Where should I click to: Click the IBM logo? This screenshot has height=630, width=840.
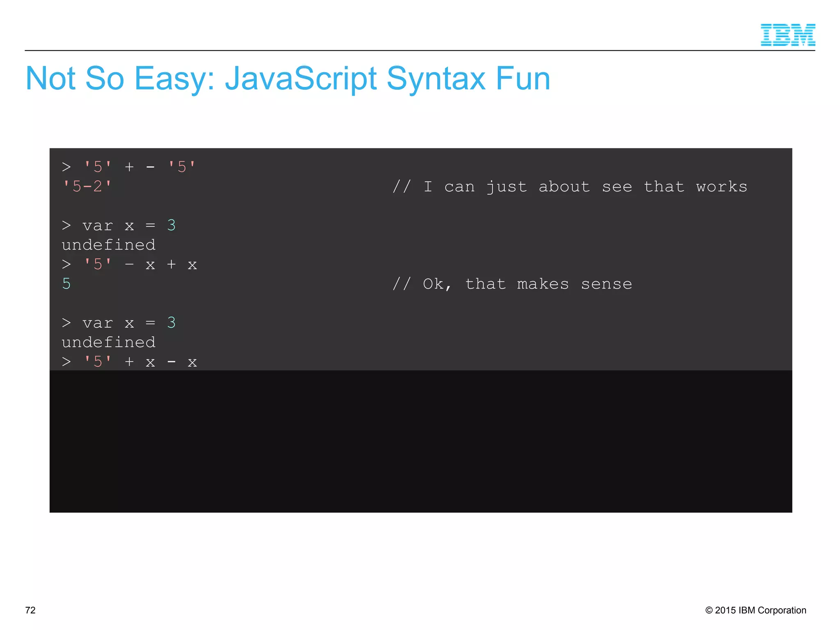click(x=787, y=35)
